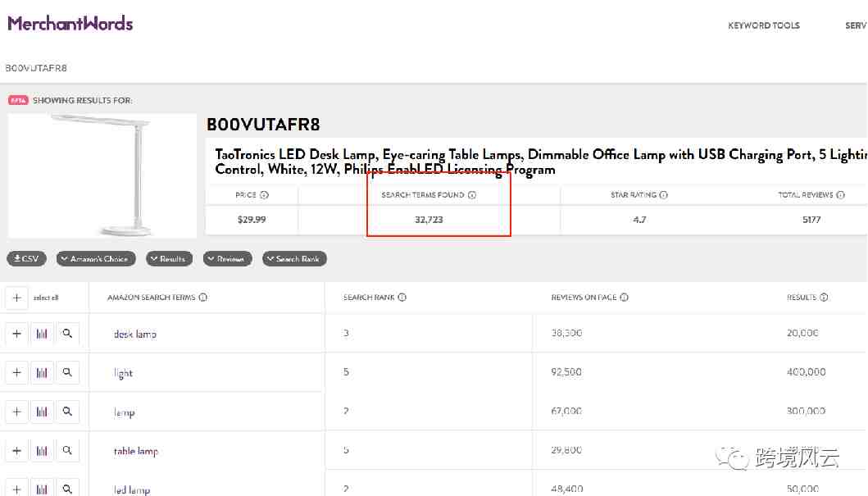Add the light row with plus icon
The height and width of the screenshot is (496, 868).
point(16,372)
